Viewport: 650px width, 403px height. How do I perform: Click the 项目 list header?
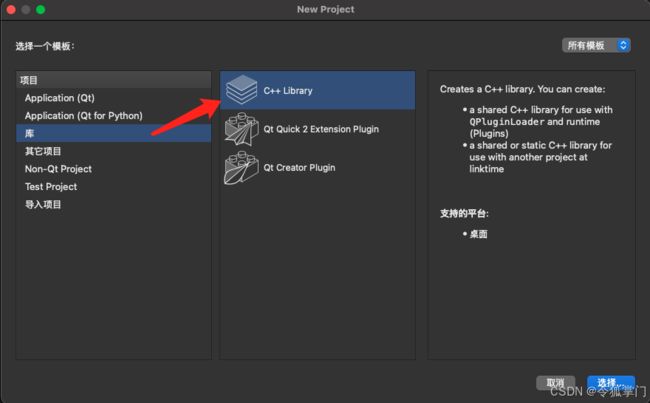pyautogui.click(x=114, y=80)
